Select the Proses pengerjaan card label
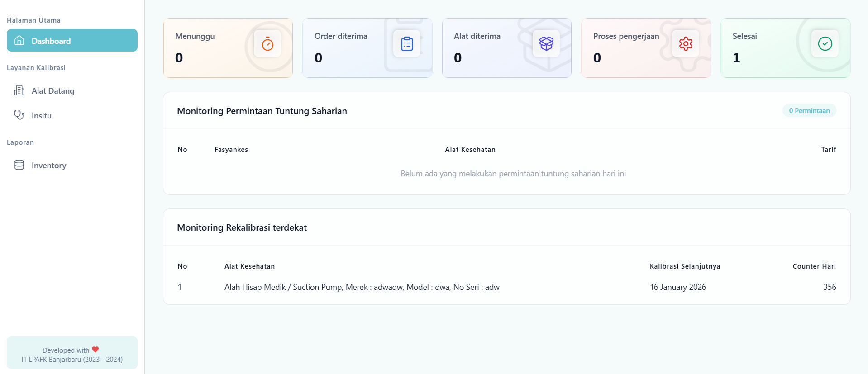The height and width of the screenshot is (374, 868). (626, 36)
